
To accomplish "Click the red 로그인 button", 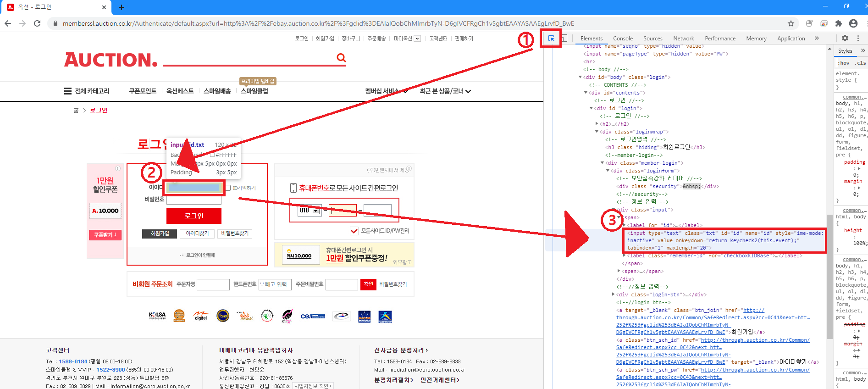I will (x=194, y=216).
